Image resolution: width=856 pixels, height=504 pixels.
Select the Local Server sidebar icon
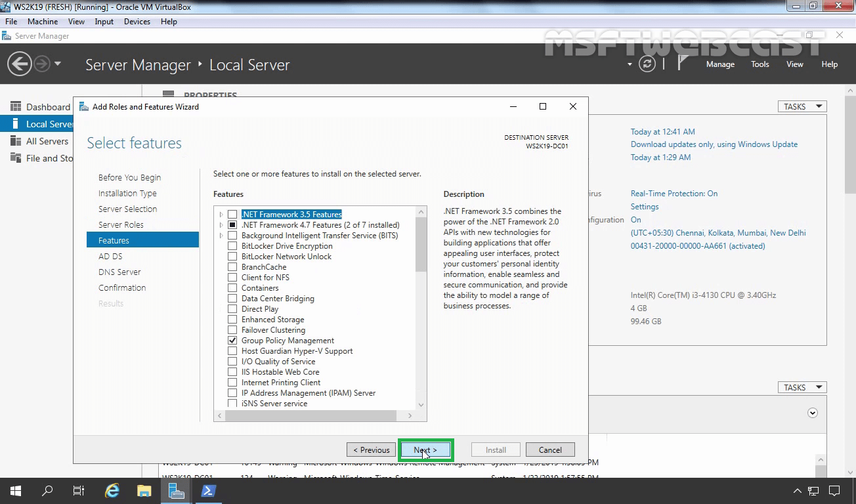tap(16, 124)
